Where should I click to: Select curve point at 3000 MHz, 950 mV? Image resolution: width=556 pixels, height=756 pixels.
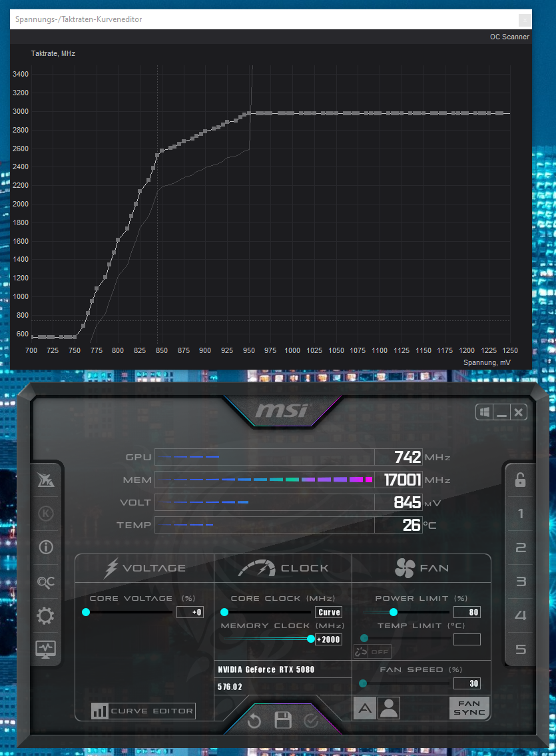tap(249, 114)
